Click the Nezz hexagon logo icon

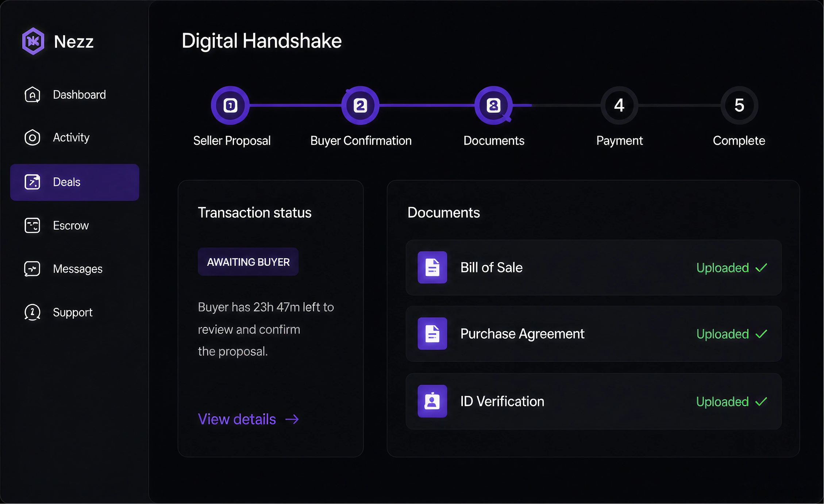click(x=33, y=41)
